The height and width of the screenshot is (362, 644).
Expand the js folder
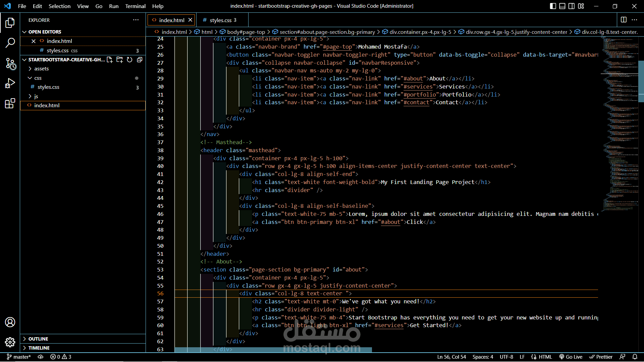[83, 96]
